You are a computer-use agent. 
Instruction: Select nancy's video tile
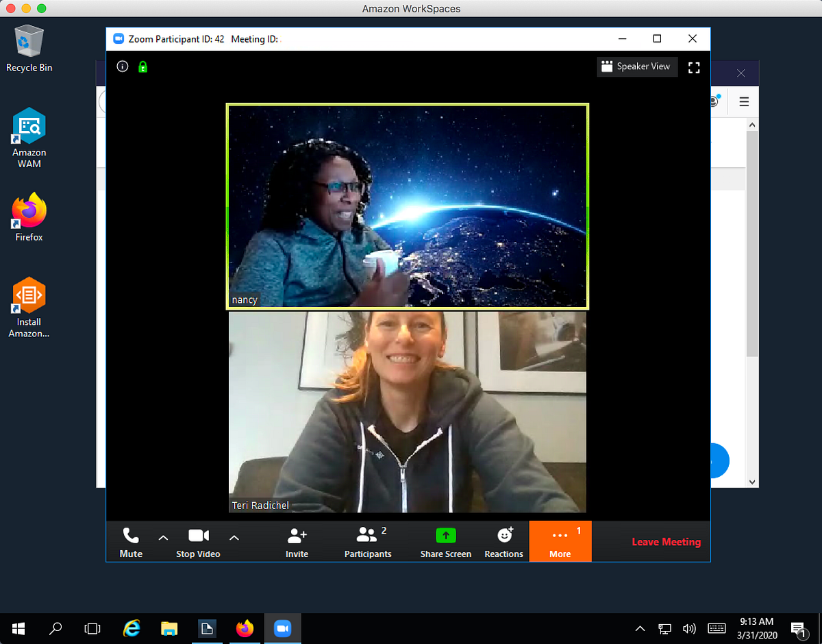pos(408,206)
